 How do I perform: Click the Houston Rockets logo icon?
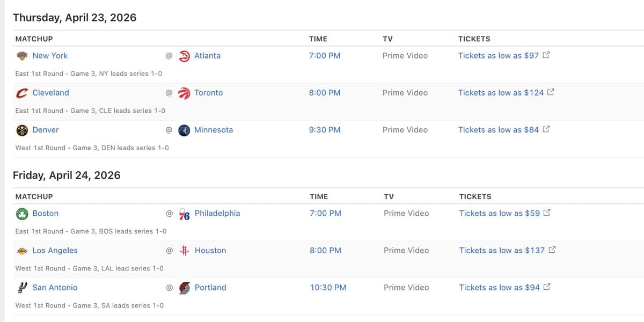184,250
